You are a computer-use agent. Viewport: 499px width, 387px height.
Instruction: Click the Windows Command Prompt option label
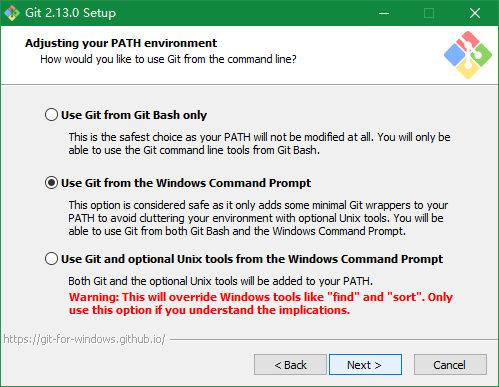click(186, 183)
